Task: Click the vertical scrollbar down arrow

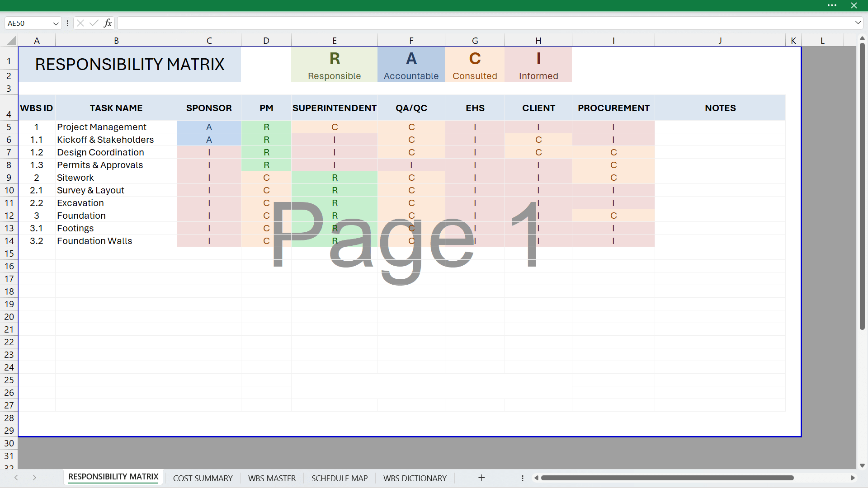Action: [x=862, y=465]
